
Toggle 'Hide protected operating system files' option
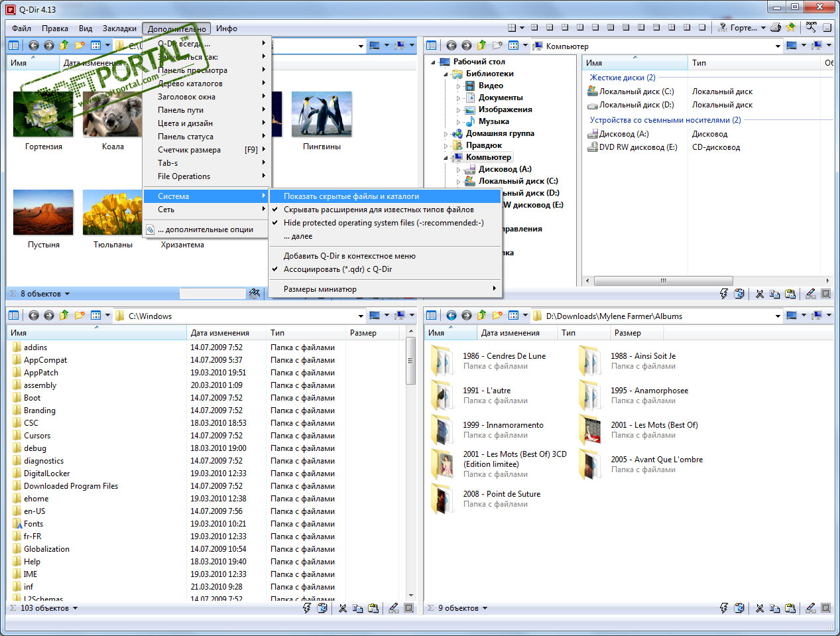click(x=385, y=223)
